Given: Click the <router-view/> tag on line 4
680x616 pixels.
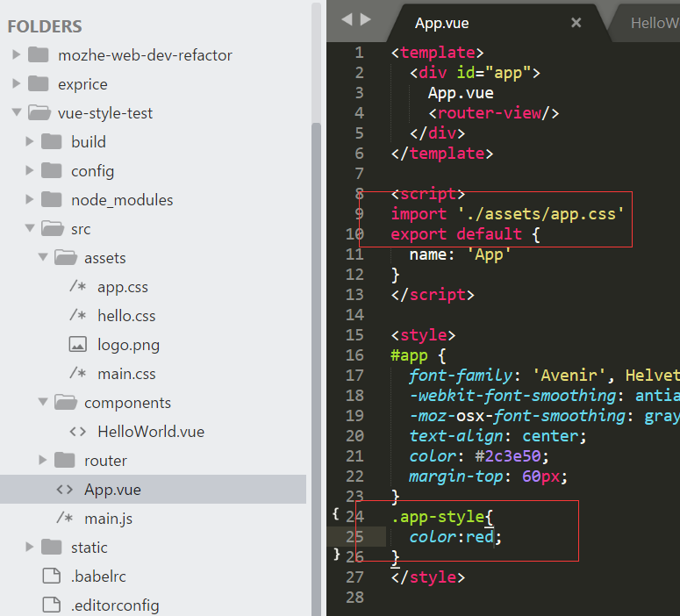Looking at the screenshot, I should (494, 113).
